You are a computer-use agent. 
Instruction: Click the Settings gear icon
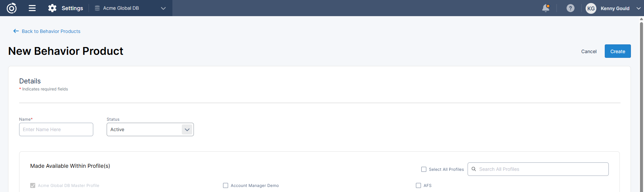(x=52, y=8)
